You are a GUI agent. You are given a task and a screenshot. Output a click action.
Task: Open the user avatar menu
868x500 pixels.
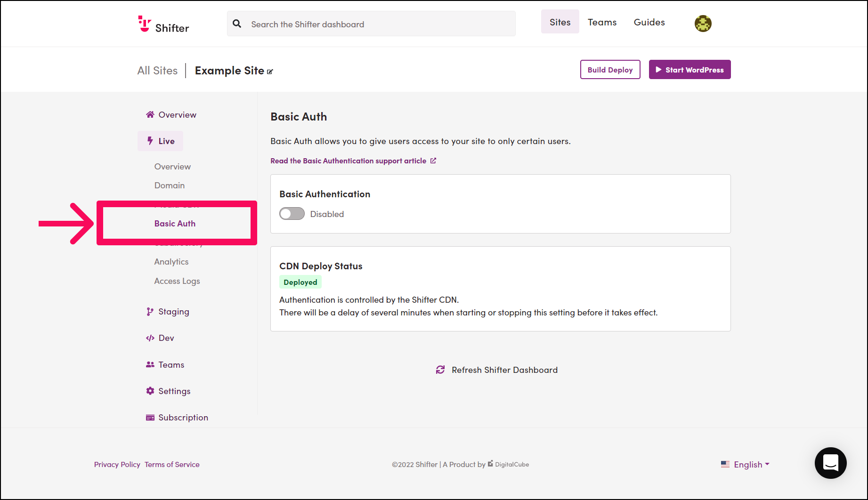[x=703, y=23]
